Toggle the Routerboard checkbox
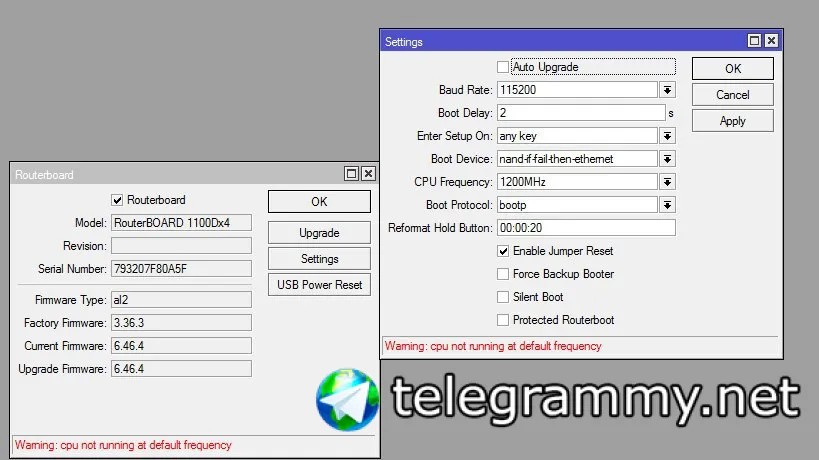819x460 pixels. pos(117,200)
